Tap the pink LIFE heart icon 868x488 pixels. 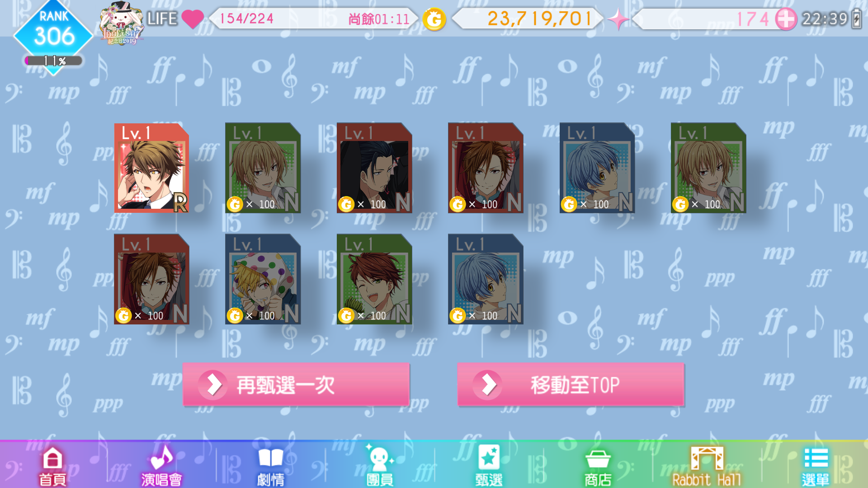click(x=193, y=19)
